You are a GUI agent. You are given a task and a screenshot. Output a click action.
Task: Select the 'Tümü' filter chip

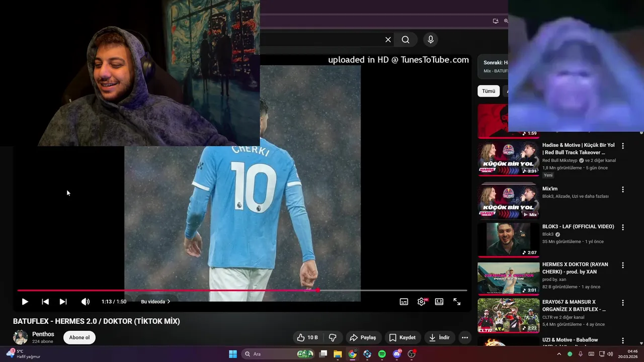[x=489, y=91]
